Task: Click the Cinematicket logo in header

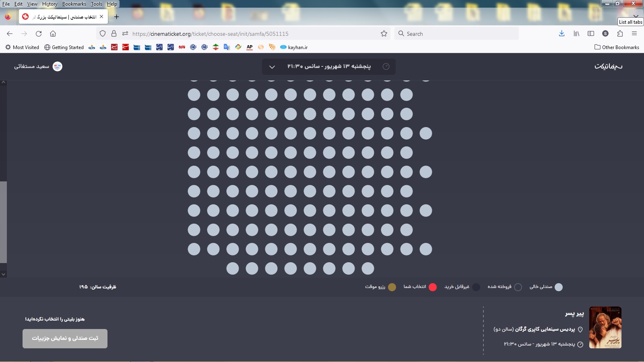Action: tap(608, 66)
